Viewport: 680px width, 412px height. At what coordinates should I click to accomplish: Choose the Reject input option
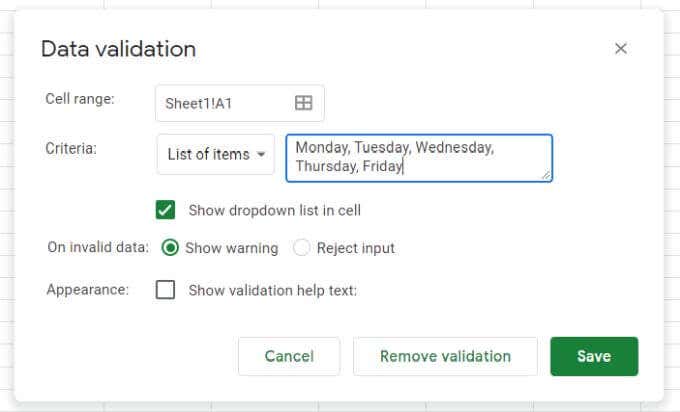click(302, 248)
